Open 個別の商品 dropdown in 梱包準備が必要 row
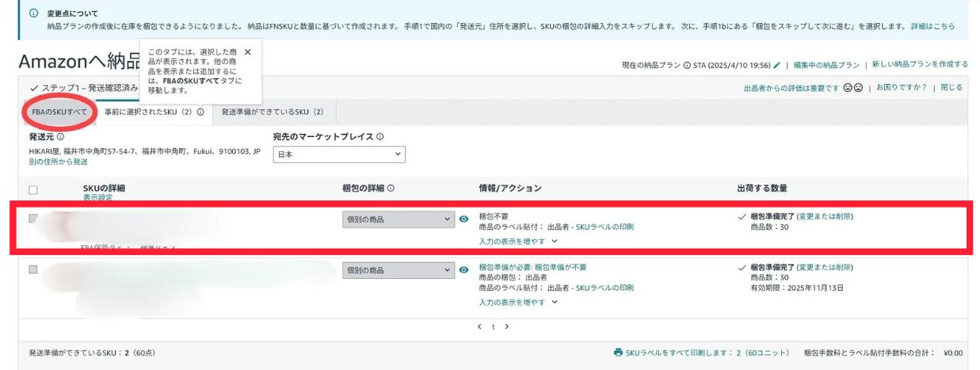The height and width of the screenshot is (370, 980). coord(398,270)
